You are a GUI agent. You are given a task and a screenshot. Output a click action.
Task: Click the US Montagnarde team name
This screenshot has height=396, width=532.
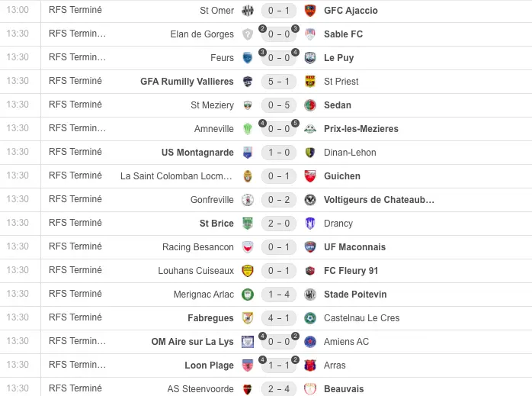coord(197,153)
